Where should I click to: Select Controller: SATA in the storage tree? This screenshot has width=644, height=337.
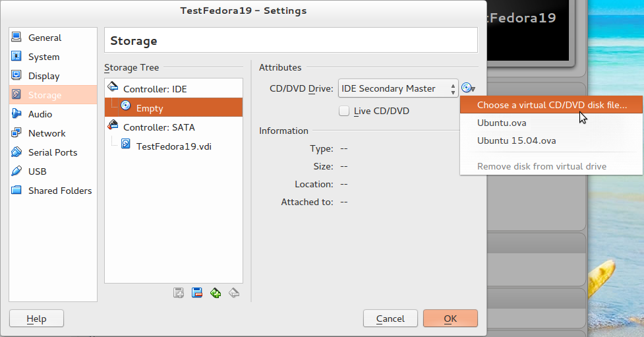click(159, 127)
